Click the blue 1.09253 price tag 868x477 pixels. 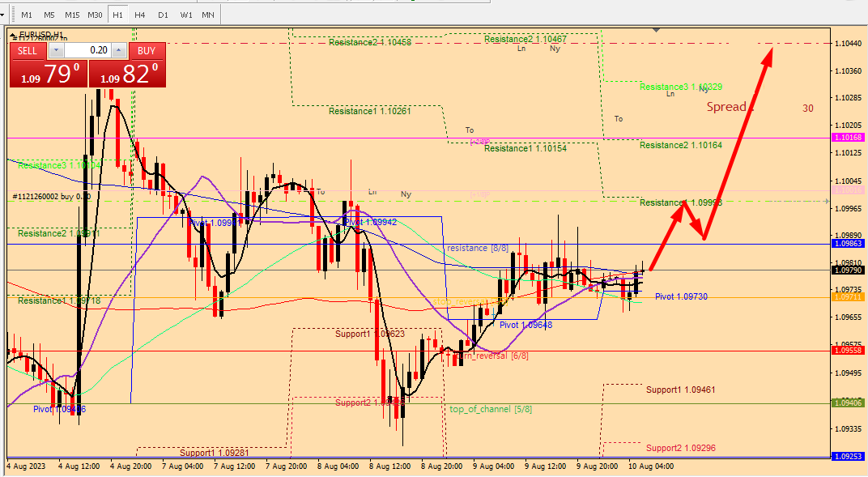click(x=848, y=457)
